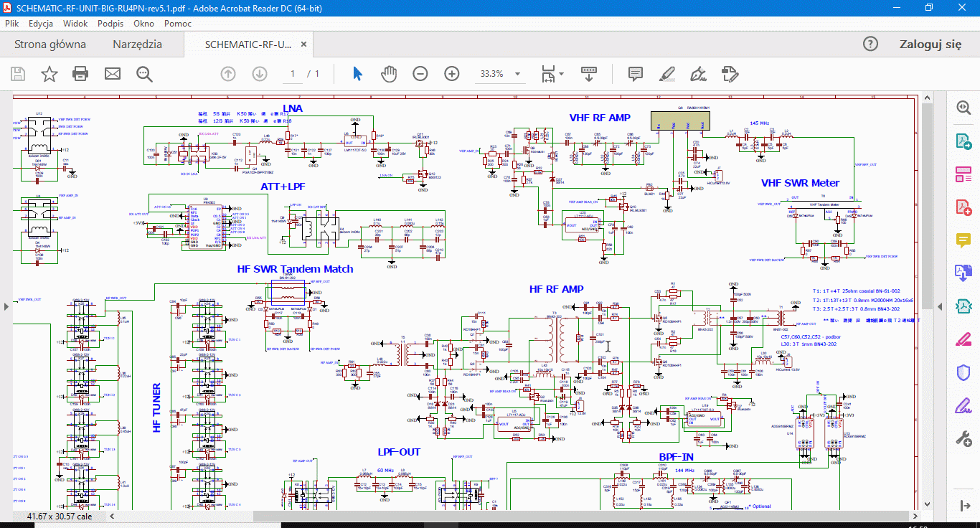
Task: Click the zoom out minus button
Action: click(420, 74)
